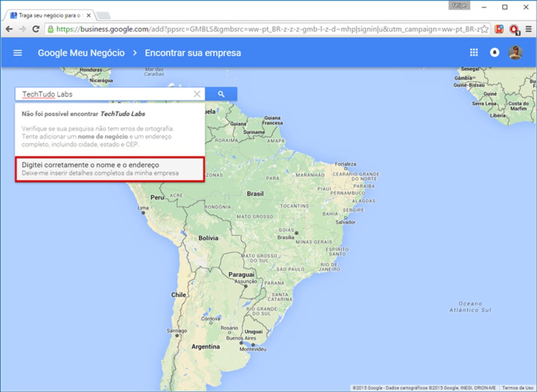
Task: Click the 'Suriname' map label
Action: [254, 132]
